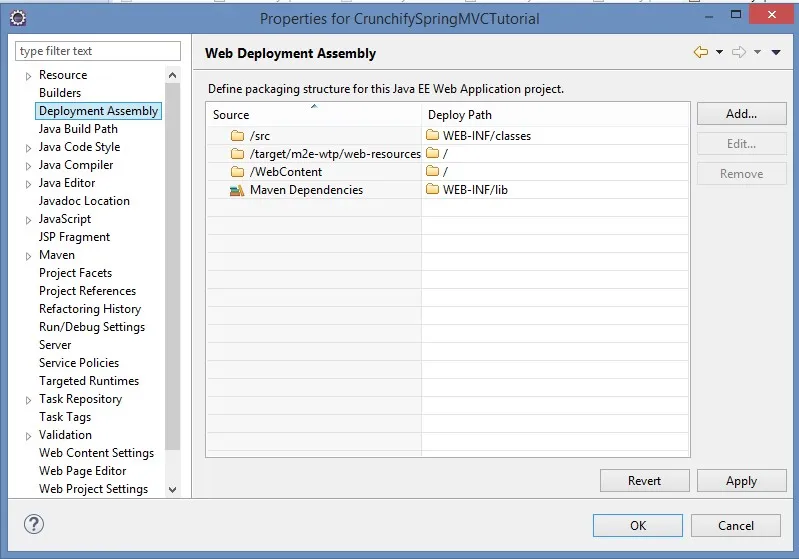Sort the table by Deploy Path header
The width and height of the screenshot is (799, 559).
pyautogui.click(x=555, y=115)
